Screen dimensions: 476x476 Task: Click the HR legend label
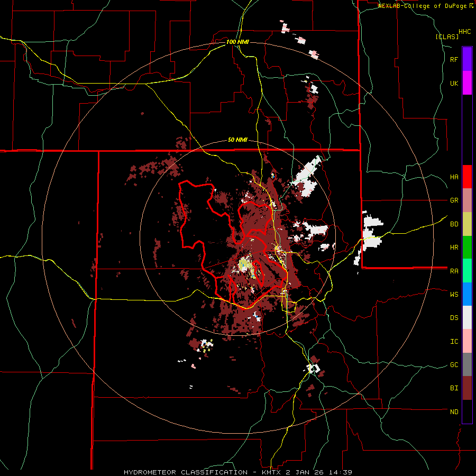454,248
